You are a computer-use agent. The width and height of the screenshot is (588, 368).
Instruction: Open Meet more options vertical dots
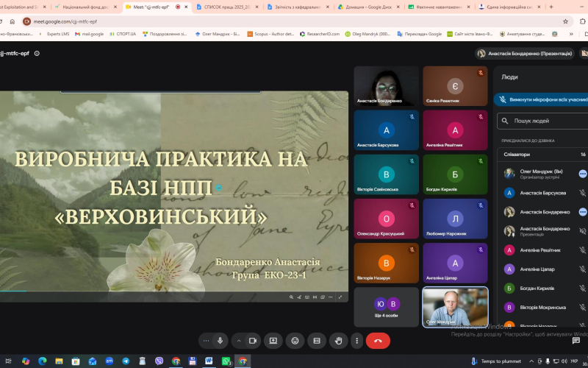pos(356,341)
